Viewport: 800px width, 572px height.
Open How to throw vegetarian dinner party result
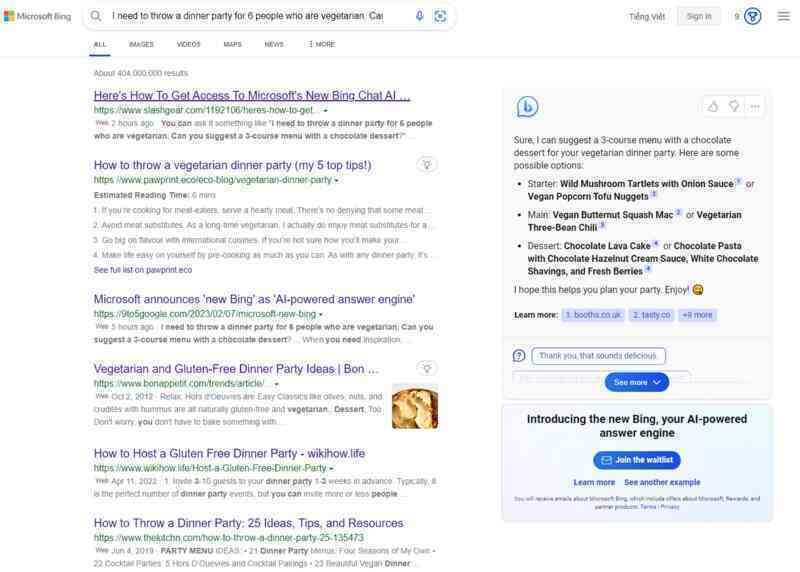(x=233, y=165)
